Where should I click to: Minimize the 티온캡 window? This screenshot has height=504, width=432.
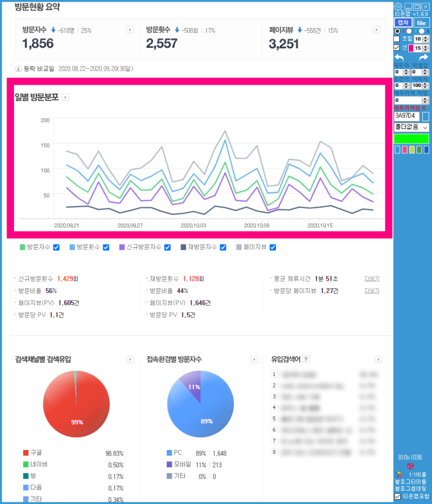point(408,7)
